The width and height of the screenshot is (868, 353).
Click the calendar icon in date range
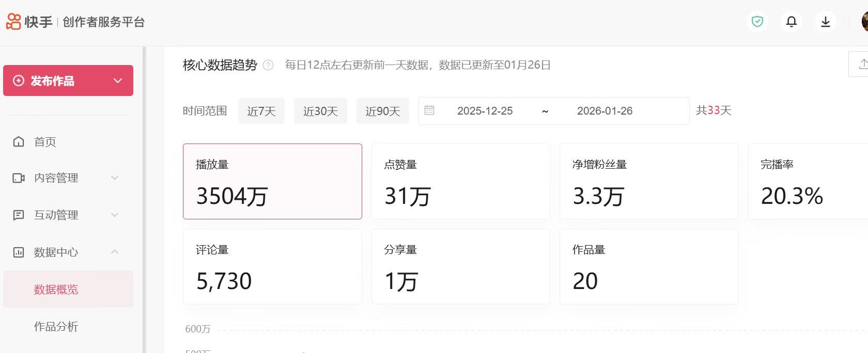click(x=429, y=110)
